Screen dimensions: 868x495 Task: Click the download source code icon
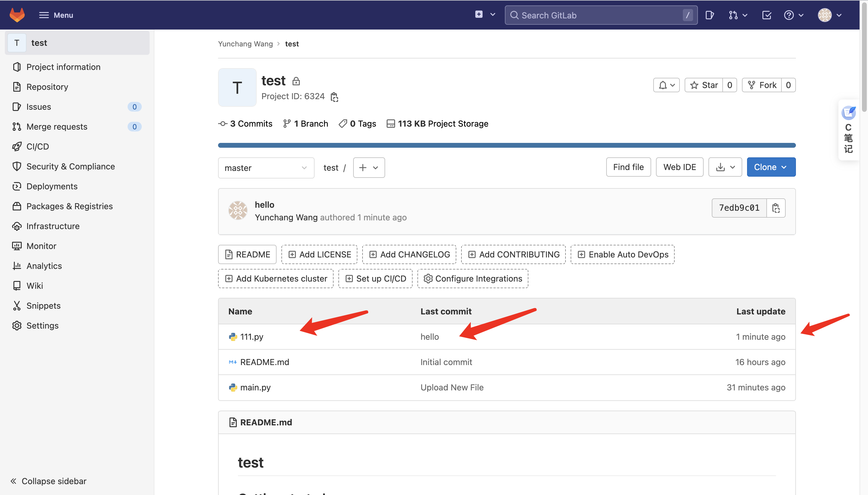721,167
